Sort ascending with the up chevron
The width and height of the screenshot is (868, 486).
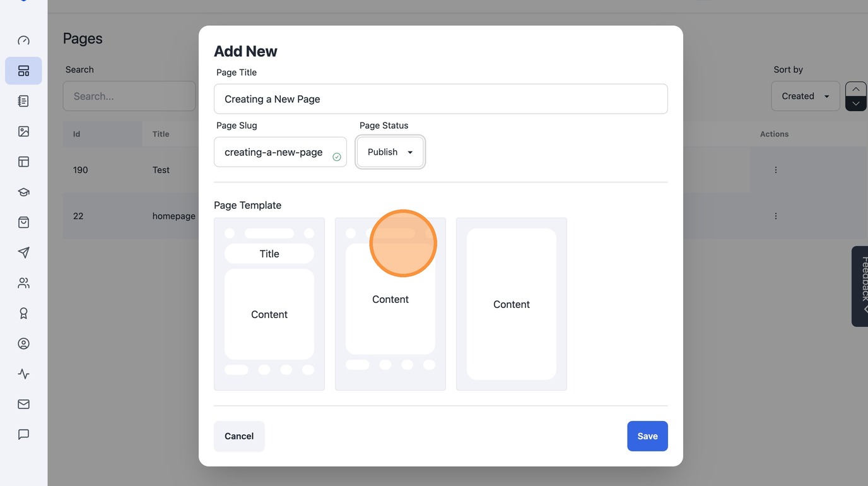tap(856, 89)
